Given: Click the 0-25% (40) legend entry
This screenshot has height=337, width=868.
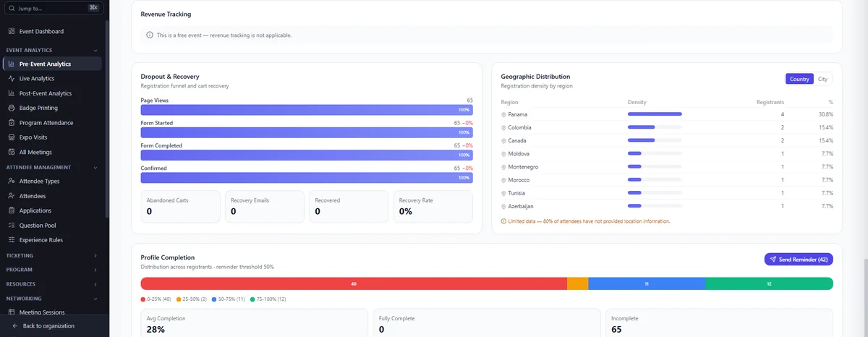Looking at the screenshot, I should [x=156, y=299].
